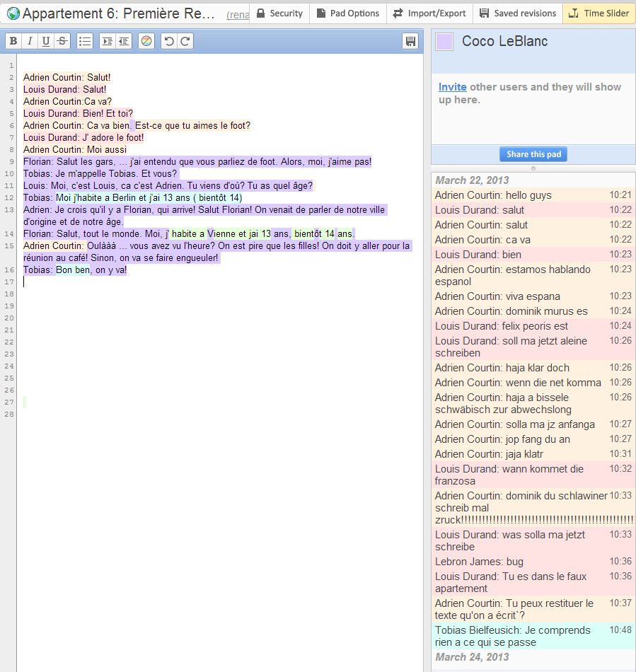Image resolution: width=636 pixels, height=672 pixels.
Task: Click the underline formatting icon
Action: (x=46, y=42)
